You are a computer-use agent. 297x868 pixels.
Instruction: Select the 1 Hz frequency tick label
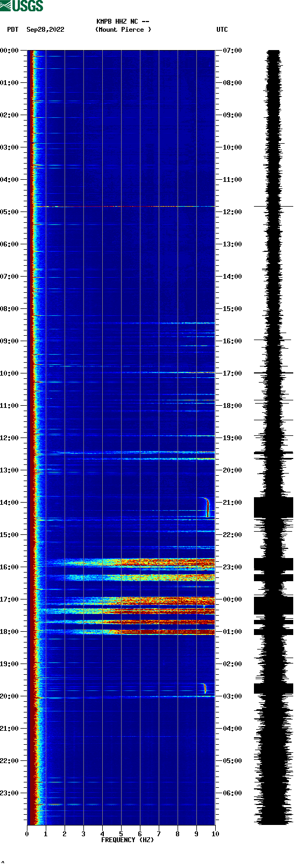46,834
